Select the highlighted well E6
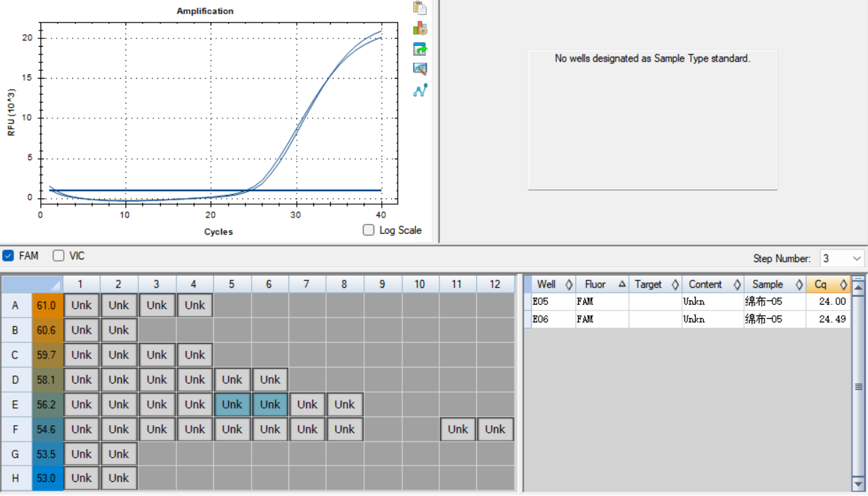This screenshot has width=868, height=496. tap(270, 404)
